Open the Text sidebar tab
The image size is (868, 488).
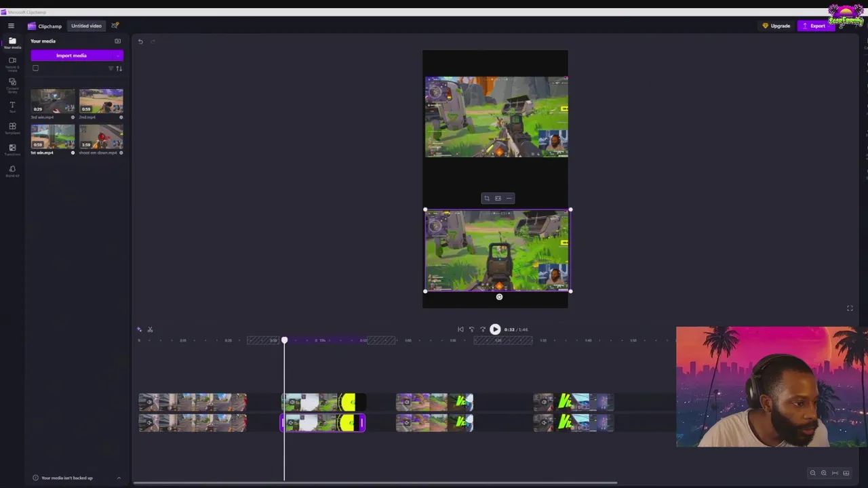point(12,107)
